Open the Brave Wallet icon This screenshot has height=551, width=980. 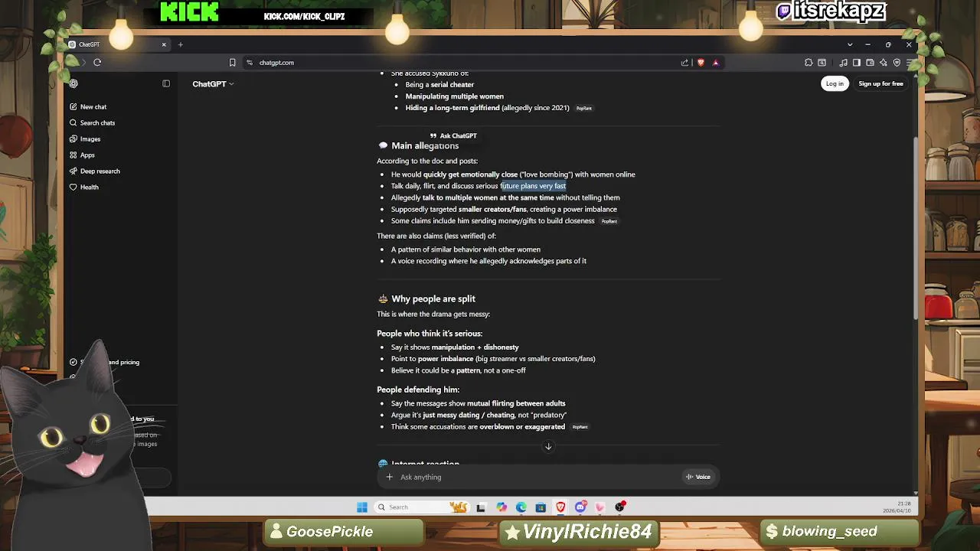click(x=870, y=63)
